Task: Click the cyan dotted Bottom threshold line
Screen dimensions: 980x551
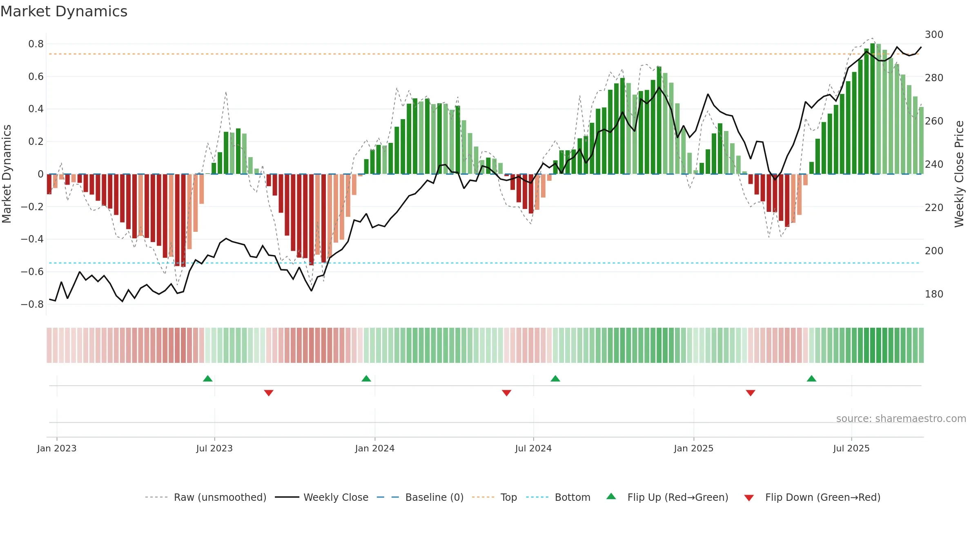Action: [484, 263]
